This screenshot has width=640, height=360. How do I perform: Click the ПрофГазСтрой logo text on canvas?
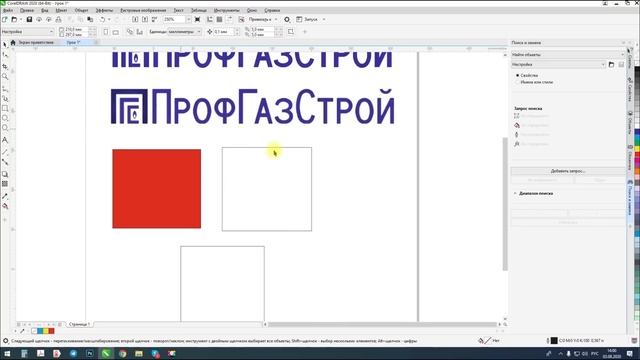(273, 107)
